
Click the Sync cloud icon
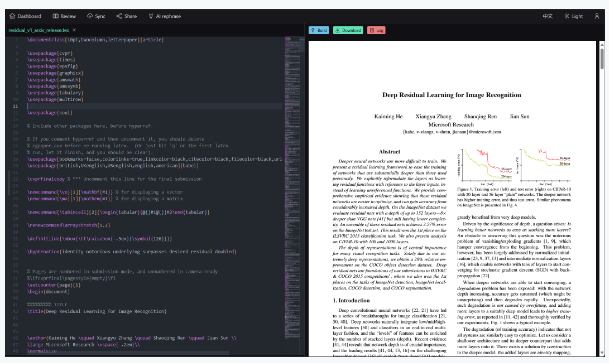pyautogui.click(x=90, y=16)
